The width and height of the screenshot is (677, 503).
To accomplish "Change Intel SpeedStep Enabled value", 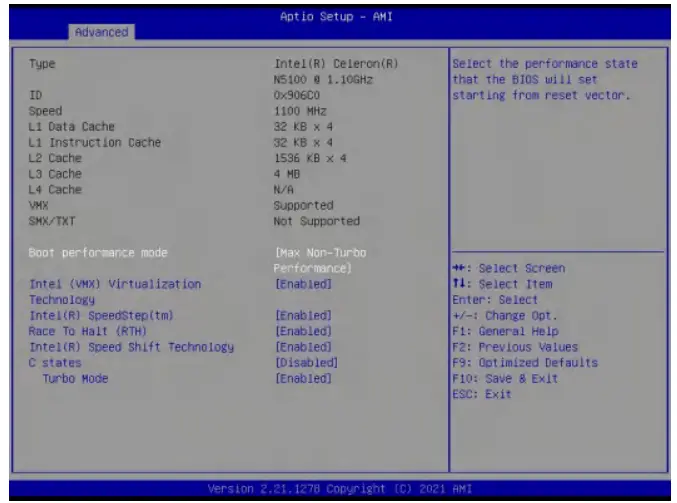I will point(304,316).
